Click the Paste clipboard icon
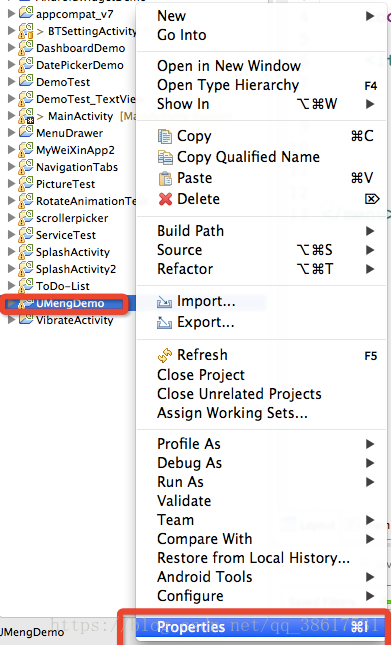 [165, 178]
